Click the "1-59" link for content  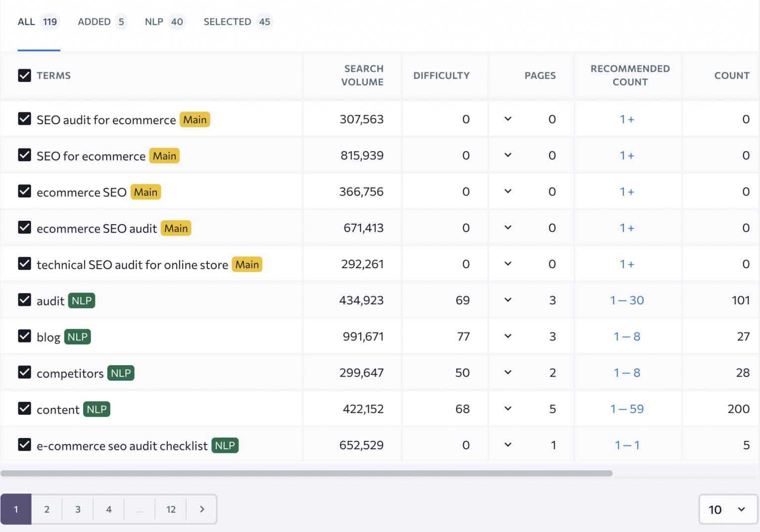coord(627,408)
